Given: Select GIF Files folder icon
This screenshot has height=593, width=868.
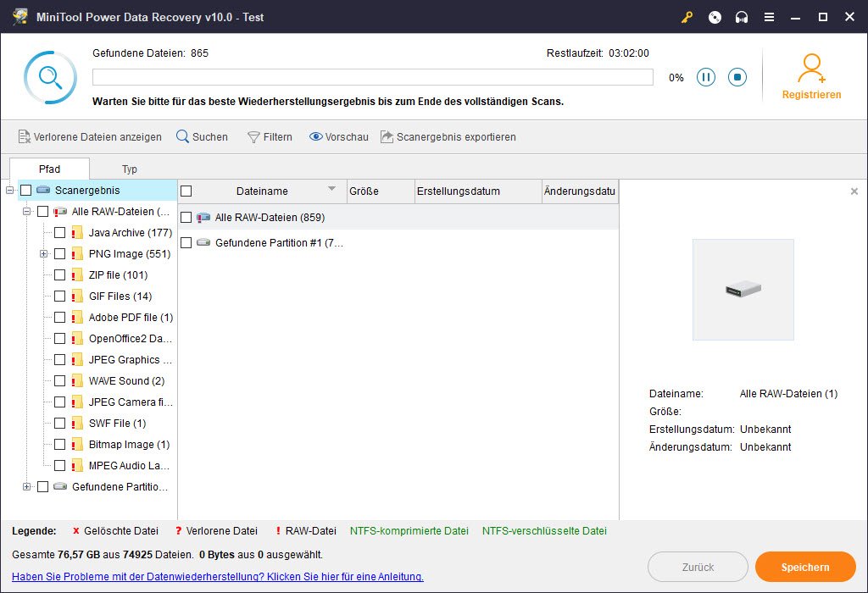Looking at the screenshot, I should 77,296.
